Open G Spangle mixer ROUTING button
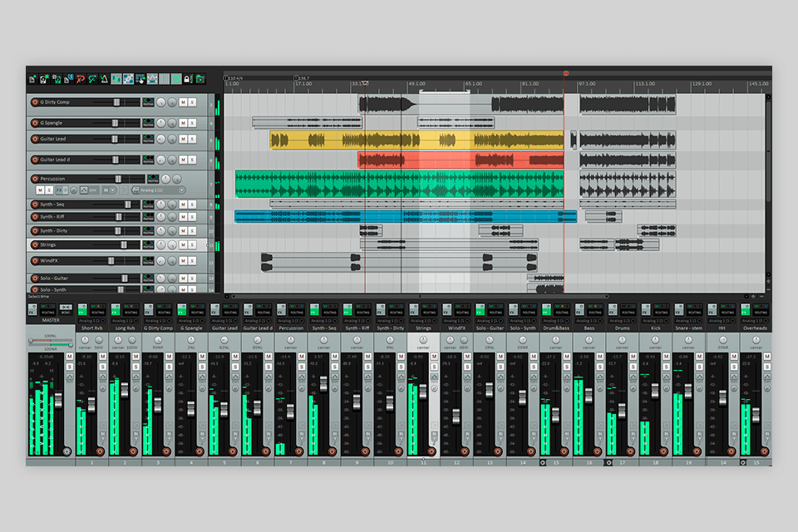 click(x=197, y=310)
